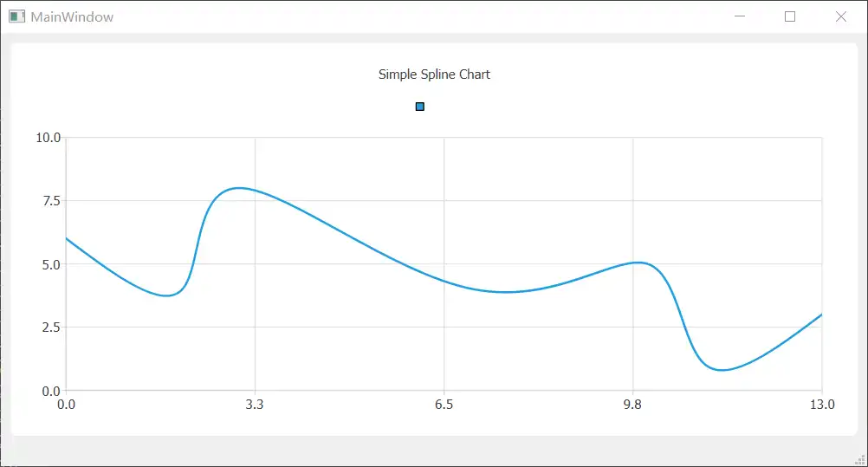
Task: Click the 0.0 label below the horizontal axis
Action: click(66, 405)
